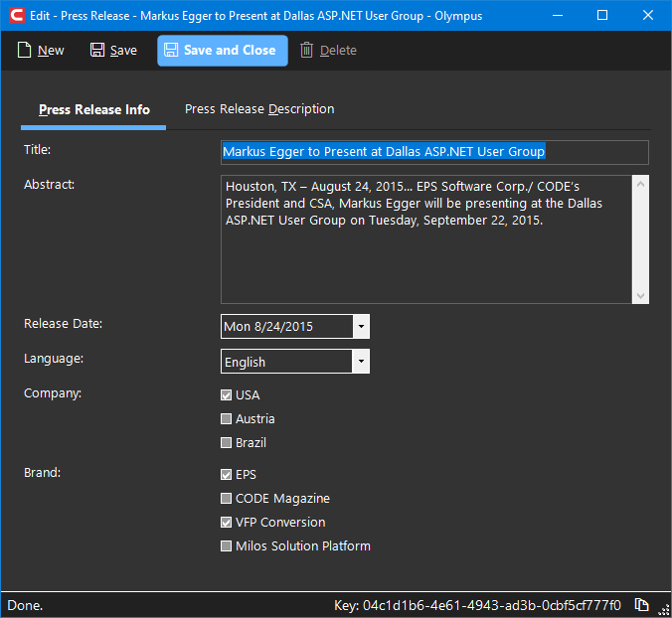
Task: Click the New toolbar label
Action: (x=51, y=51)
